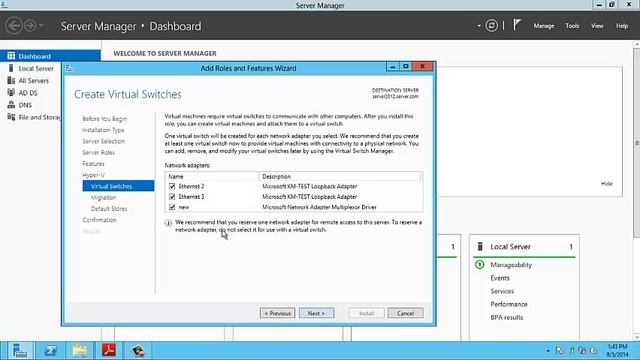Go to the Server Selection step
640x360 pixels.
(x=103, y=141)
